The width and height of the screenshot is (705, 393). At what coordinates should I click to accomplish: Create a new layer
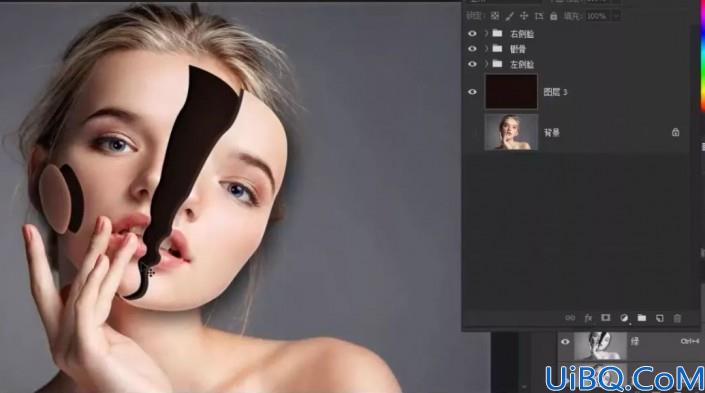click(659, 318)
